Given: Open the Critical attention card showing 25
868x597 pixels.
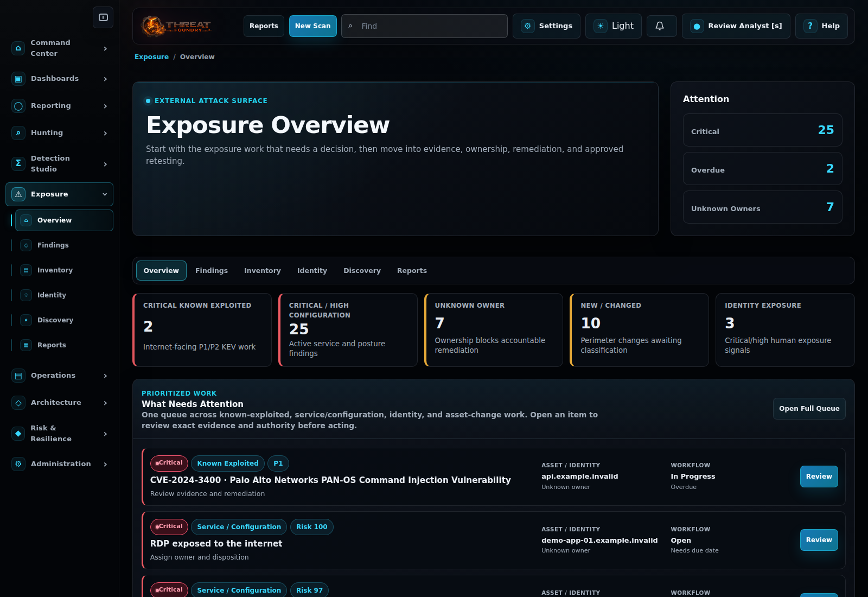Looking at the screenshot, I should tap(762, 130).
